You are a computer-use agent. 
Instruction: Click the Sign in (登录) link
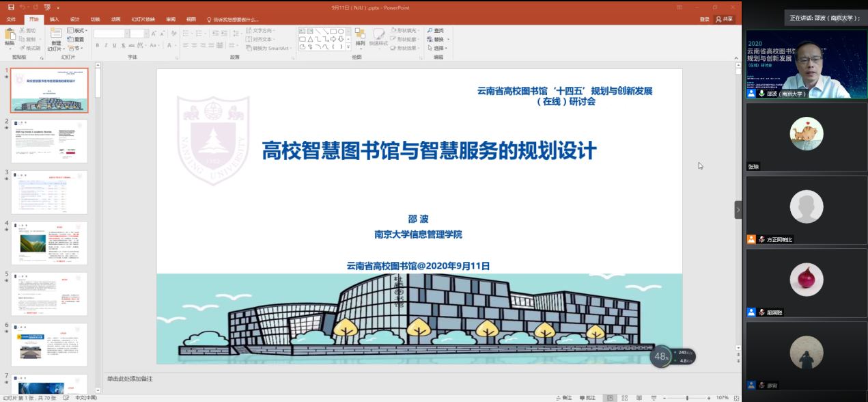click(x=704, y=20)
